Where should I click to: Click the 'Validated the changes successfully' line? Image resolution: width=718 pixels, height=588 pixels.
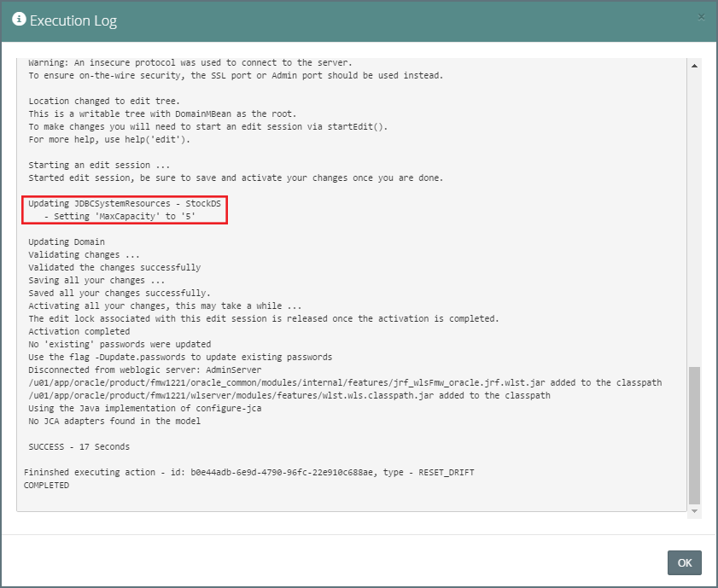114,267
